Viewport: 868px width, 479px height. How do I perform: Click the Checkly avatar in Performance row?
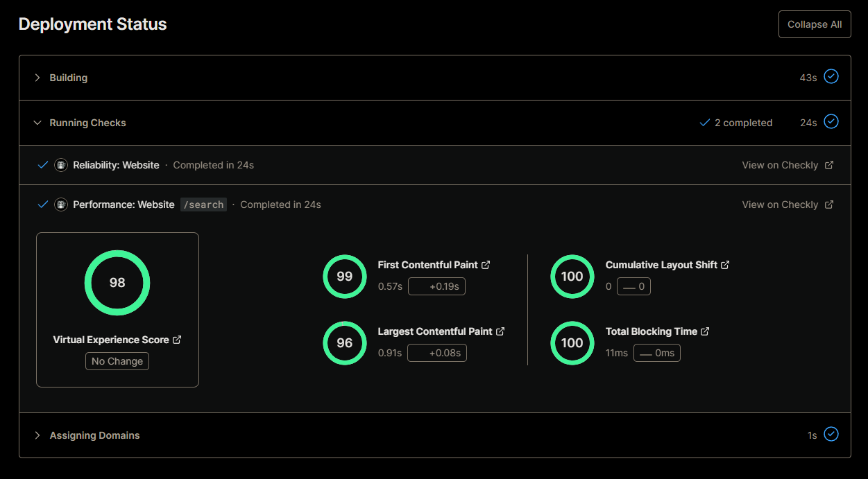click(x=61, y=204)
